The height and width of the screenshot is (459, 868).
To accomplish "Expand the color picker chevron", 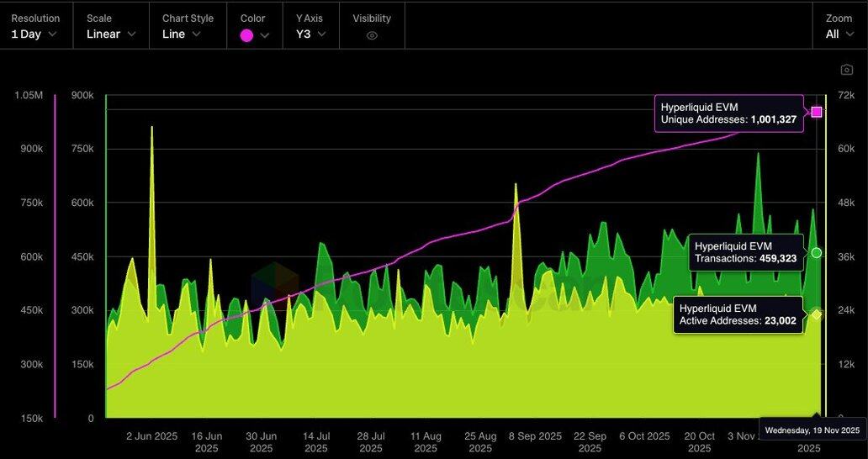I will (265, 35).
